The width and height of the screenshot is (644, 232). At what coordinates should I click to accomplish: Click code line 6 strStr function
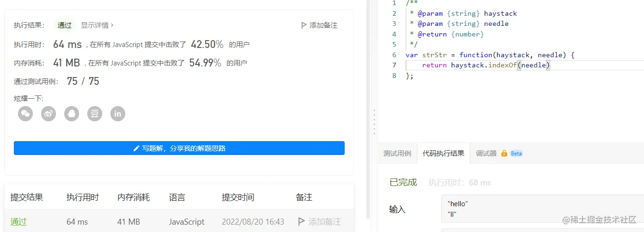490,55
